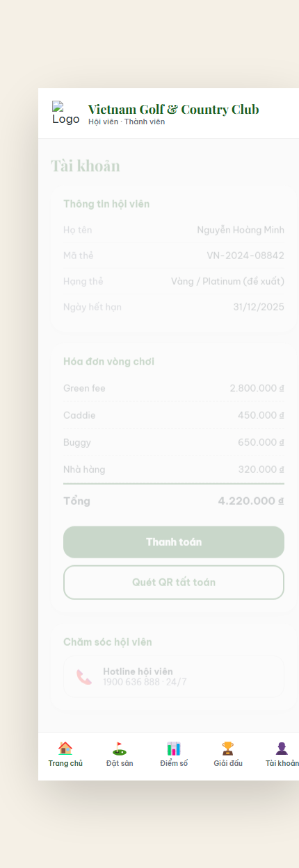Click the Hạng thẻ Vàng / Platinum row
This screenshot has width=299, height=868.
(174, 281)
